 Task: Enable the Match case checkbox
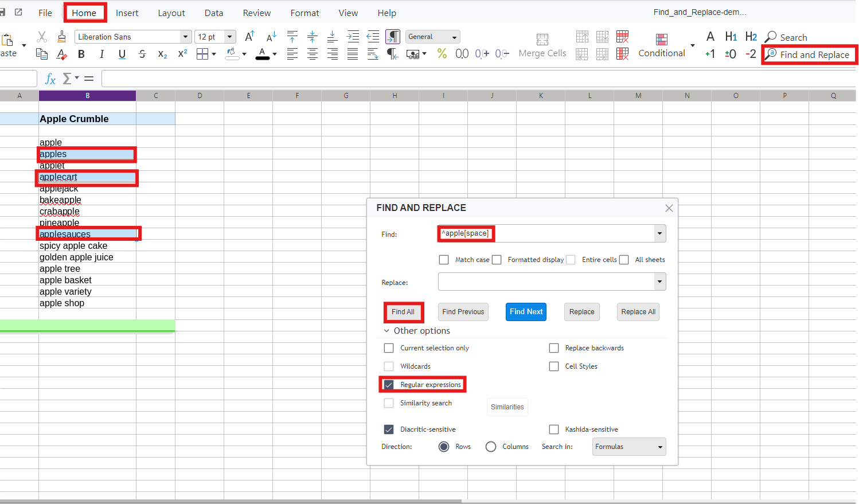point(444,259)
